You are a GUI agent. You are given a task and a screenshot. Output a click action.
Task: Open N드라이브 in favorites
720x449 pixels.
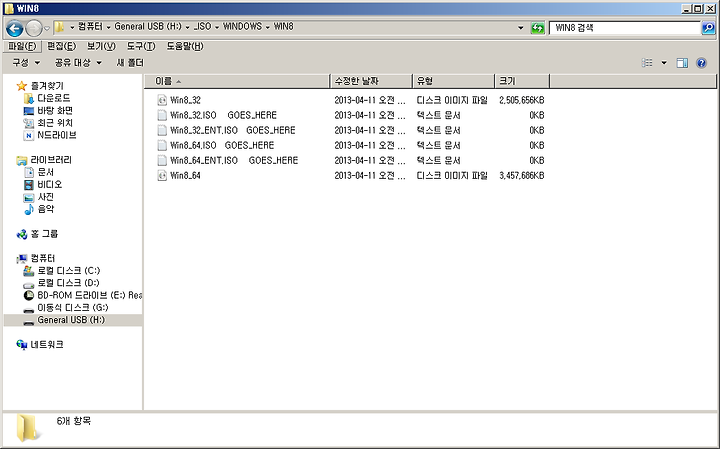tap(57, 135)
